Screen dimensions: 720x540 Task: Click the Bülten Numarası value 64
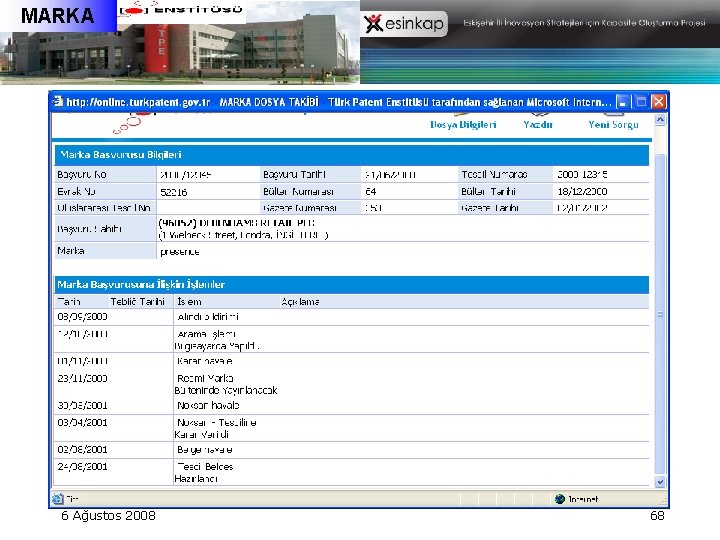tap(371, 191)
